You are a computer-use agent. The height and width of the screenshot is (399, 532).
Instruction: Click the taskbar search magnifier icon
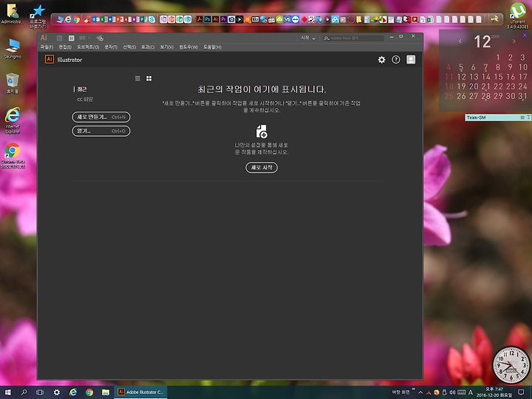tap(24, 392)
